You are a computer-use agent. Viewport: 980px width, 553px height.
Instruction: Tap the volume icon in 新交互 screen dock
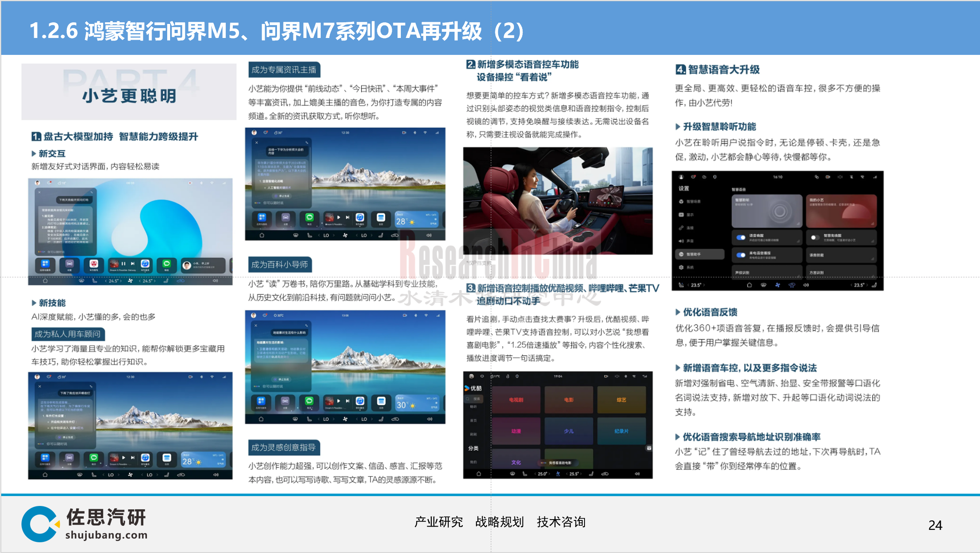215,281
